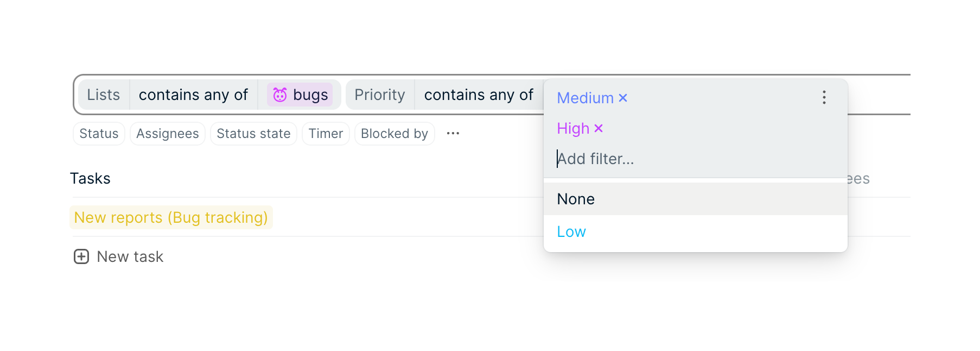Click the bugs list emoji icon
Image resolution: width=980 pixels, height=351 pixels.
click(280, 95)
